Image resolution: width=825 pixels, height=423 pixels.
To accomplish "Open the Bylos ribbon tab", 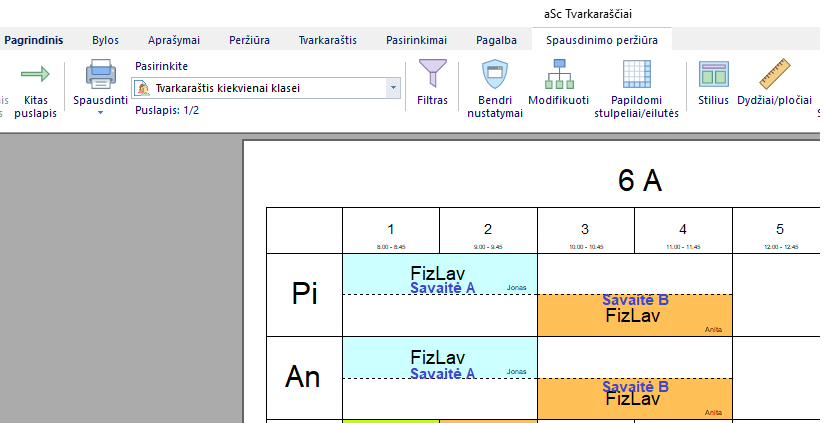I will 105,40.
